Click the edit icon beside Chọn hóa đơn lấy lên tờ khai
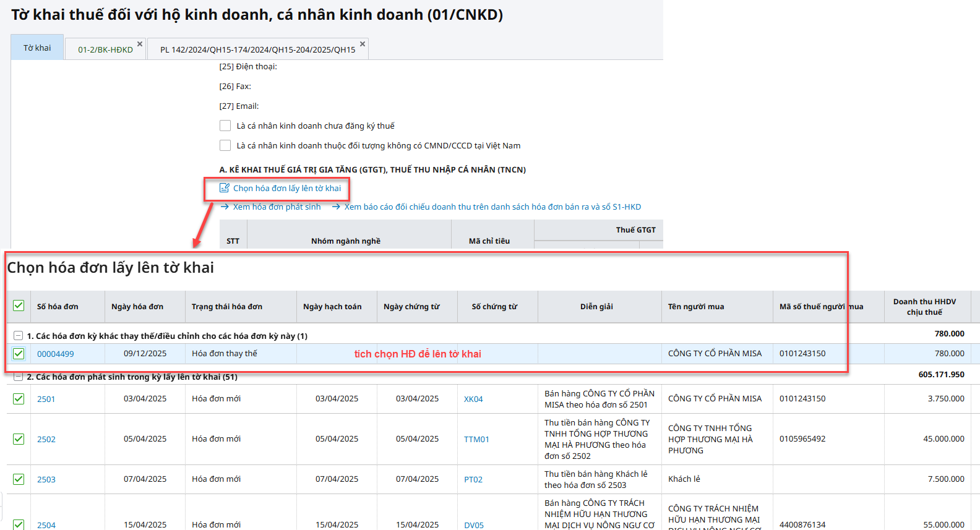The height and width of the screenshot is (530, 980). [225, 188]
